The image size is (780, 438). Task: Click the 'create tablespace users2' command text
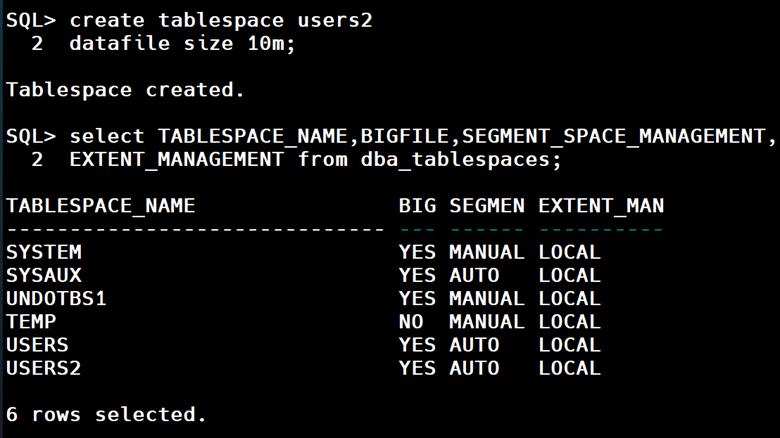pyautogui.click(x=220, y=19)
